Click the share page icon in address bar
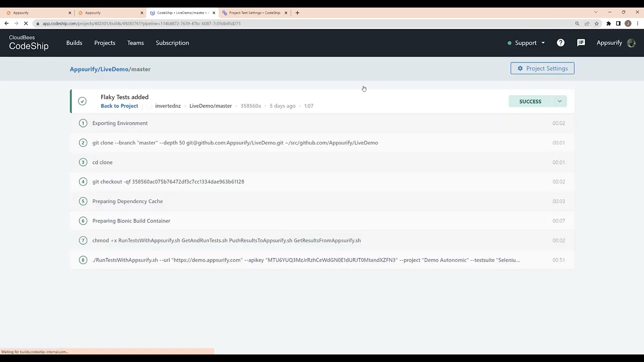The height and width of the screenshot is (362, 644). click(587, 23)
